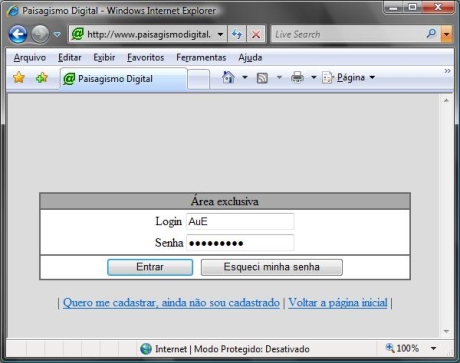Screen dimensions: 460x363
Task: Open the Voltar a página inicial link
Action: click(x=338, y=303)
